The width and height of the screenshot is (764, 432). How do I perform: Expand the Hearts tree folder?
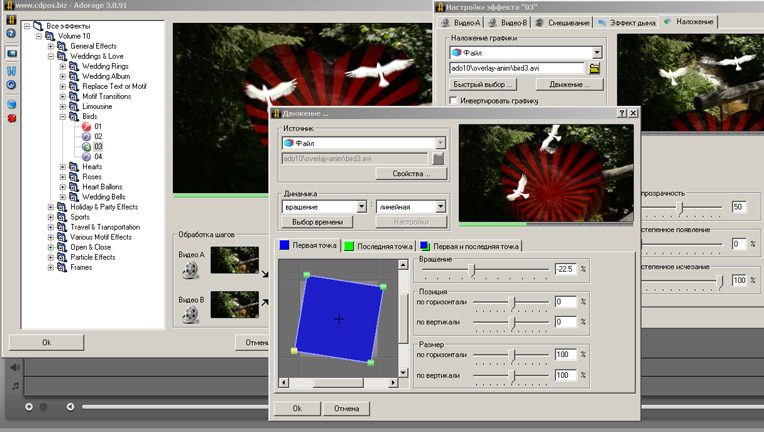[62, 167]
